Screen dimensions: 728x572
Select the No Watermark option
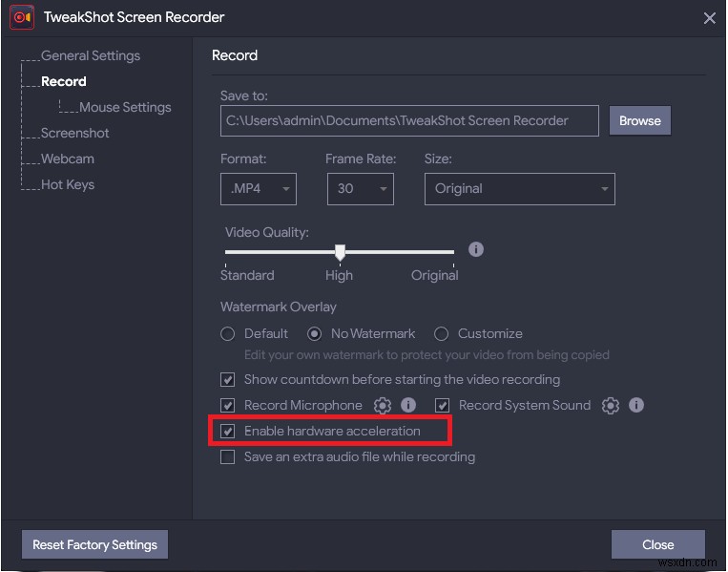[314, 334]
